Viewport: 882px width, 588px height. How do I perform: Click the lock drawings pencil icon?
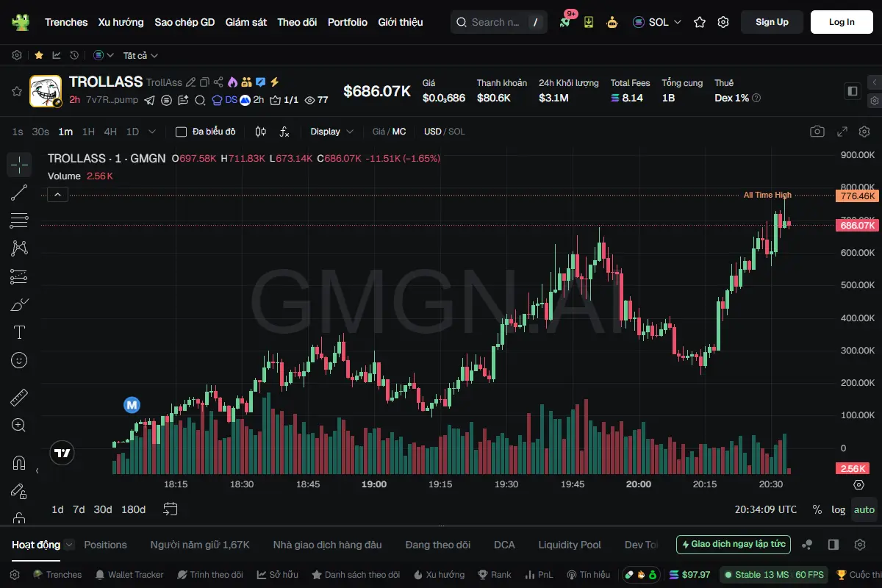click(19, 491)
